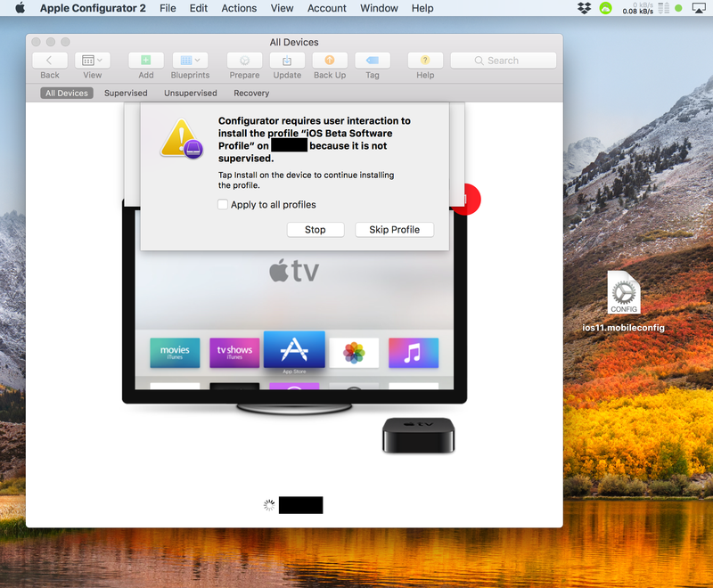
Task: Open the Help menu in menu bar
Action: pos(422,8)
